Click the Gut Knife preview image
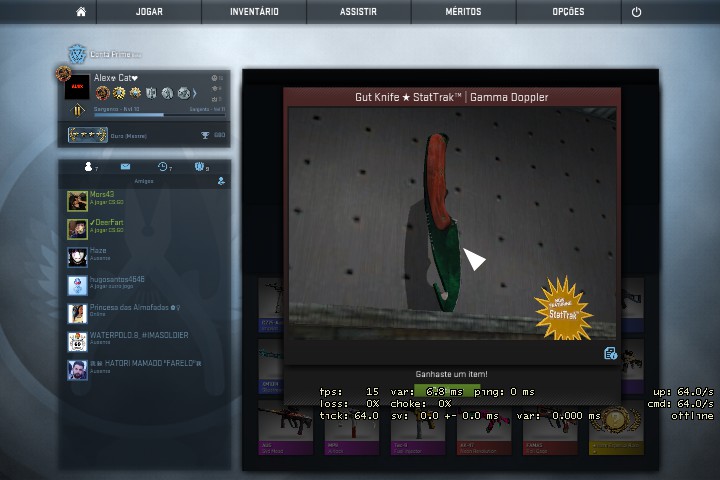 (452, 223)
